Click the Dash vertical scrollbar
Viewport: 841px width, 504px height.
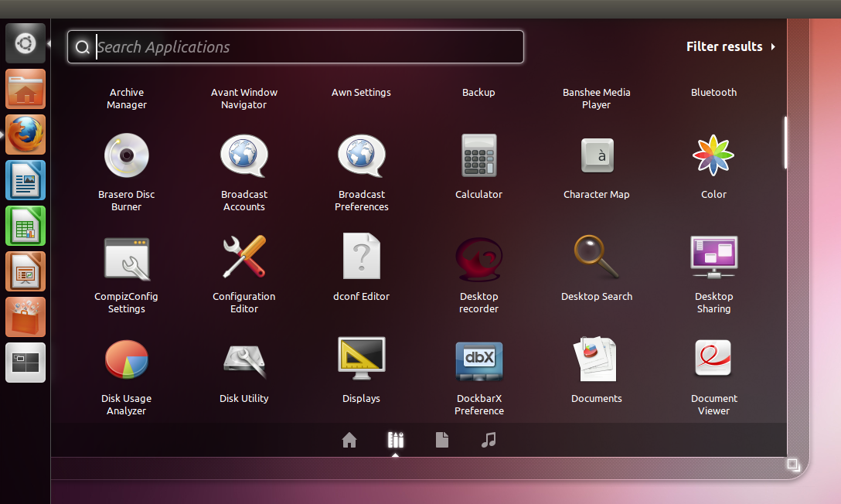tap(786, 143)
